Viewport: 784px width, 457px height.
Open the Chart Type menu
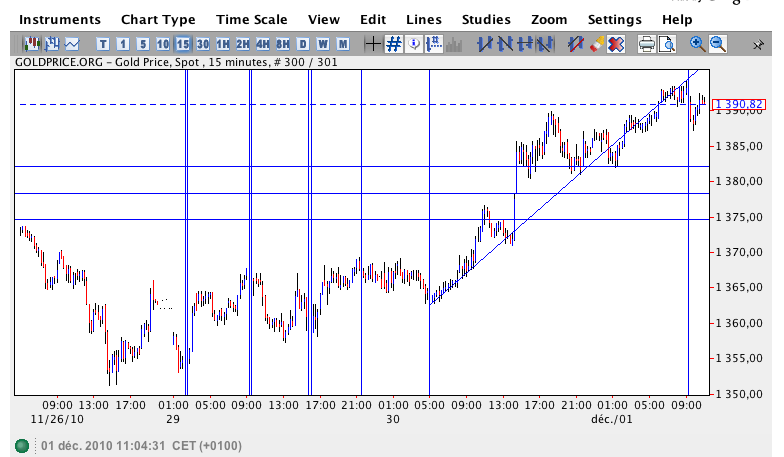(158, 20)
